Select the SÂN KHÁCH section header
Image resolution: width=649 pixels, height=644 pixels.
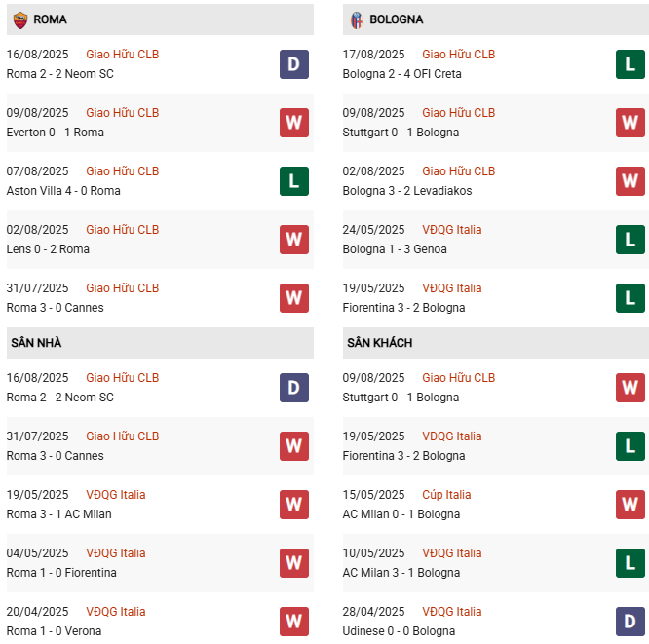[x=379, y=343]
